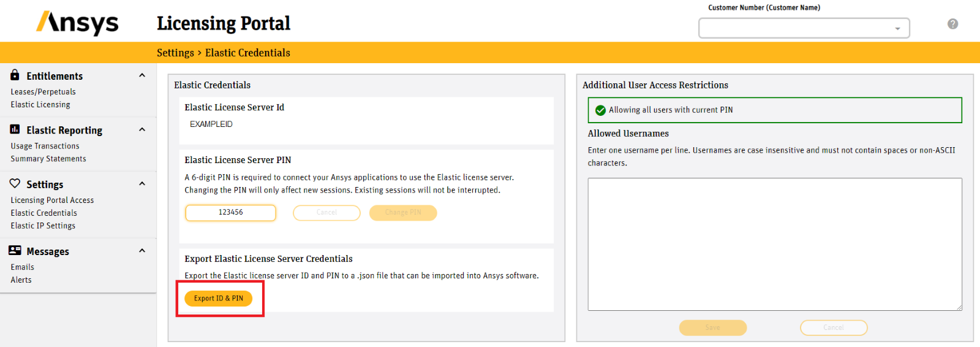The width and height of the screenshot is (980, 347).
Task: Click the Elastic License Server Id label
Action: click(x=234, y=107)
